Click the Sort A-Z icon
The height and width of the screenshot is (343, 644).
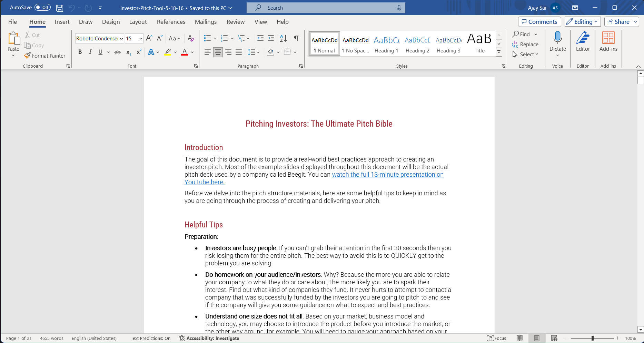(284, 38)
